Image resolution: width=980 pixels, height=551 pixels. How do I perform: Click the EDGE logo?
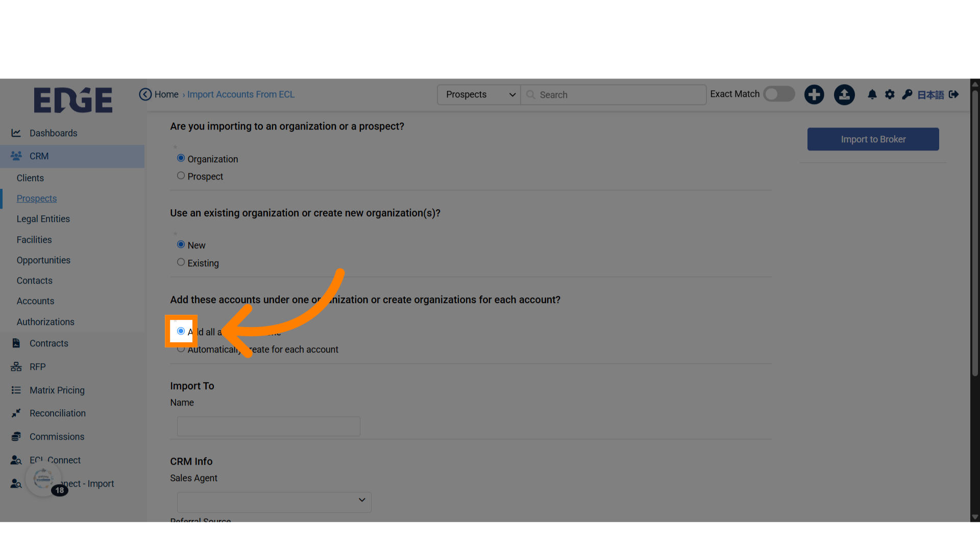(x=73, y=100)
